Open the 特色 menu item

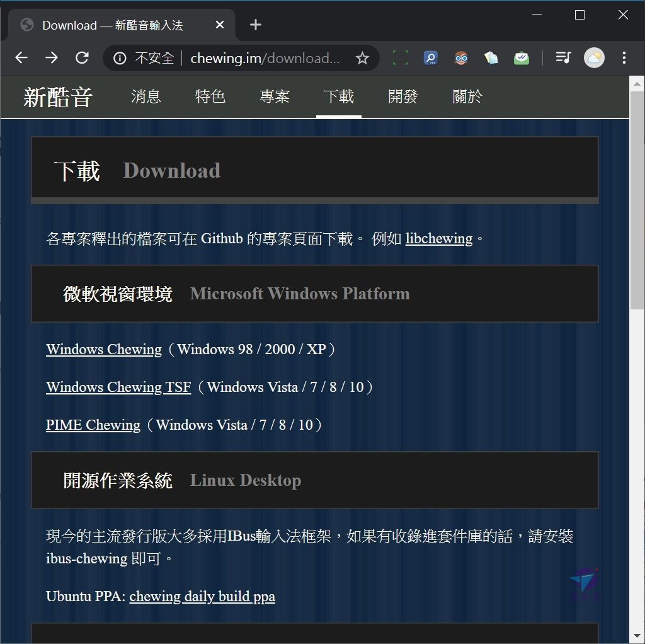210,96
